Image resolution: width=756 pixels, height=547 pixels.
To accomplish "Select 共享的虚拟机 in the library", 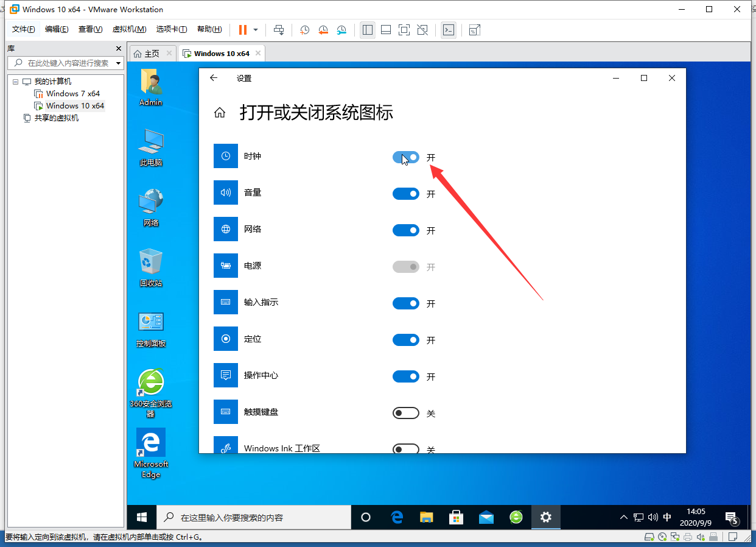I will tap(56, 118).
